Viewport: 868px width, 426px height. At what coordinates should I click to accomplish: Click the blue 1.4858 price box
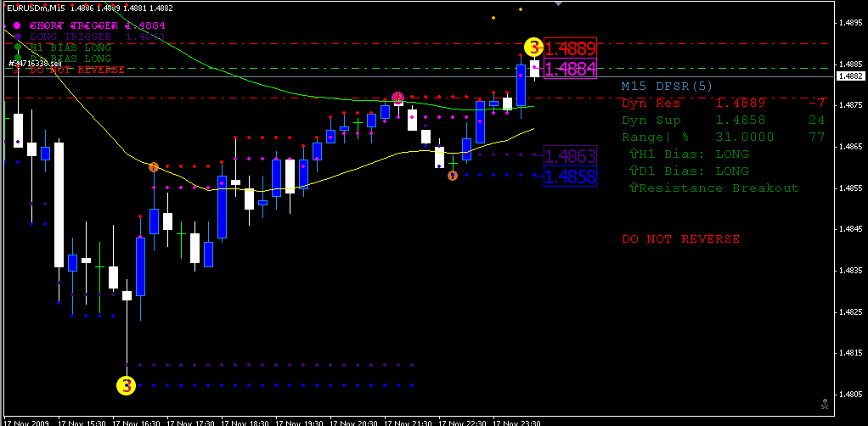pyautogui.click(x=571, y=177)
